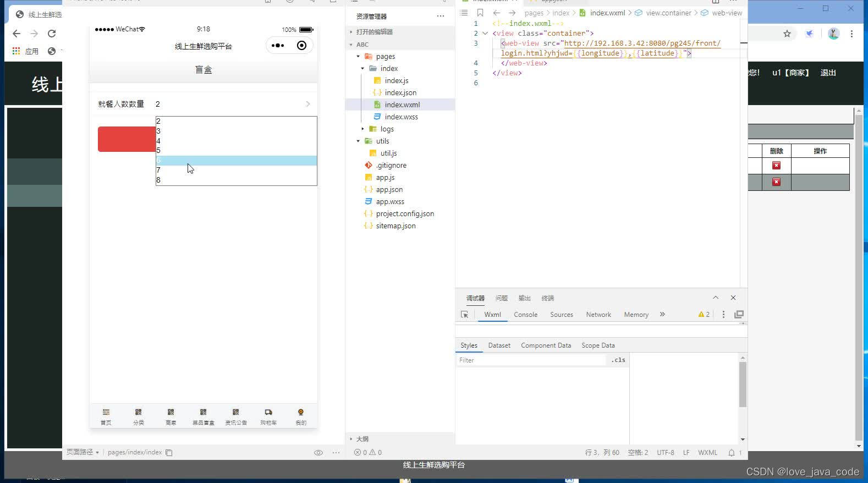Navigate back in the editor breadcrumb bar

pos(497,13)
